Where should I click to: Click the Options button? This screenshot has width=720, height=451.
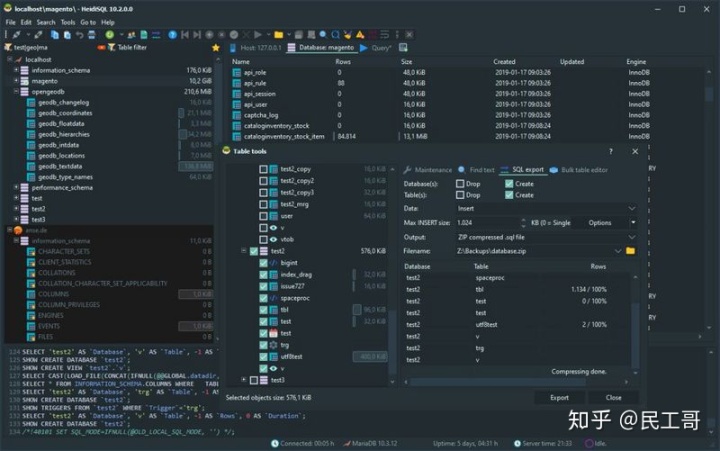coord(600,223)
